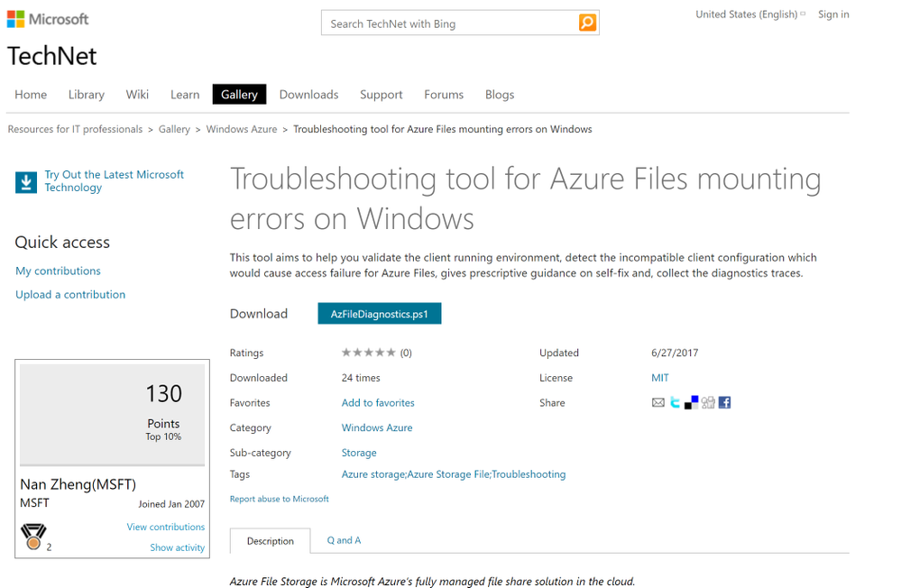Go to Windows Azure breadcrumb link
The image size is (901, 588).
coord(242,129)
